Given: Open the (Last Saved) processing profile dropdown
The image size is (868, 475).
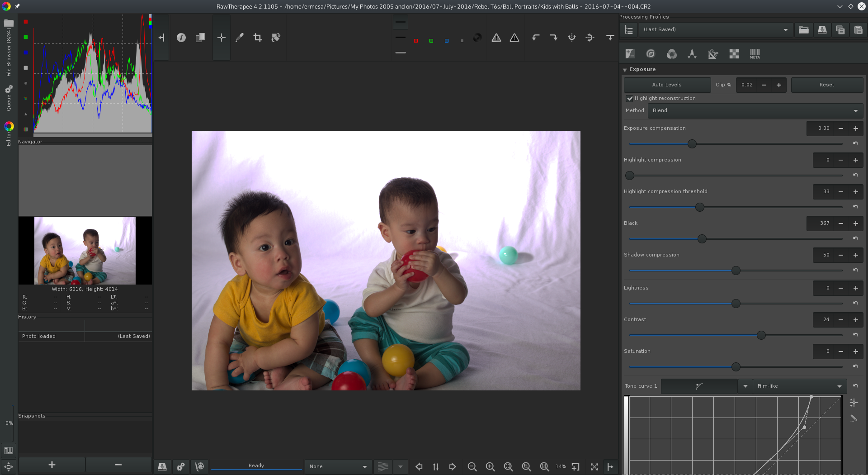Looking at the screenshot, I should (716, 30).
